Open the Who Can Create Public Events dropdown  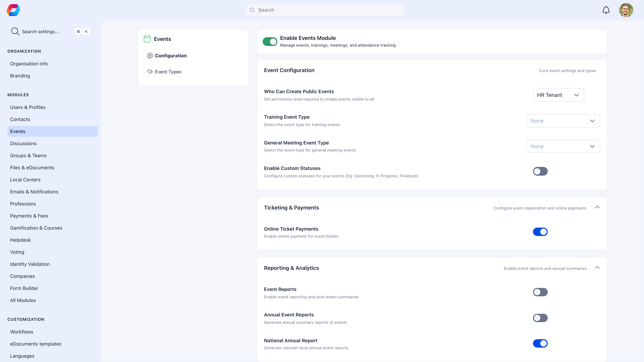click(558, 95)
